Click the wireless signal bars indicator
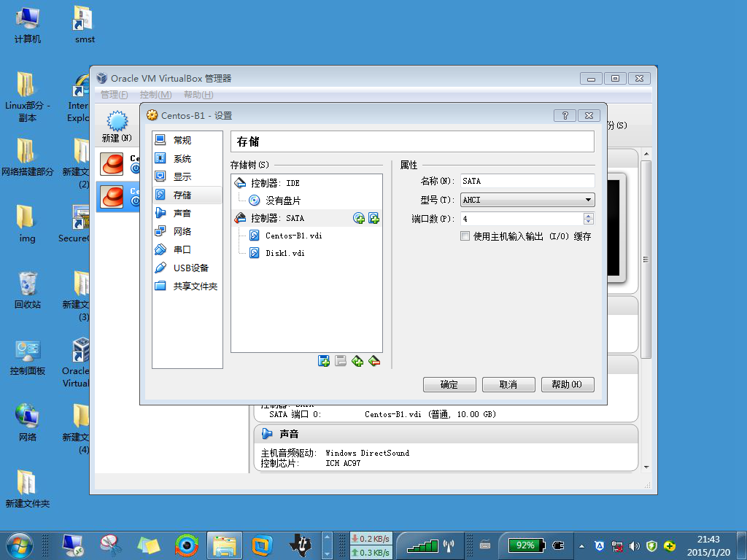Image resolution: width=747 pixels, height=560 pixels. (x=422, y=545)
